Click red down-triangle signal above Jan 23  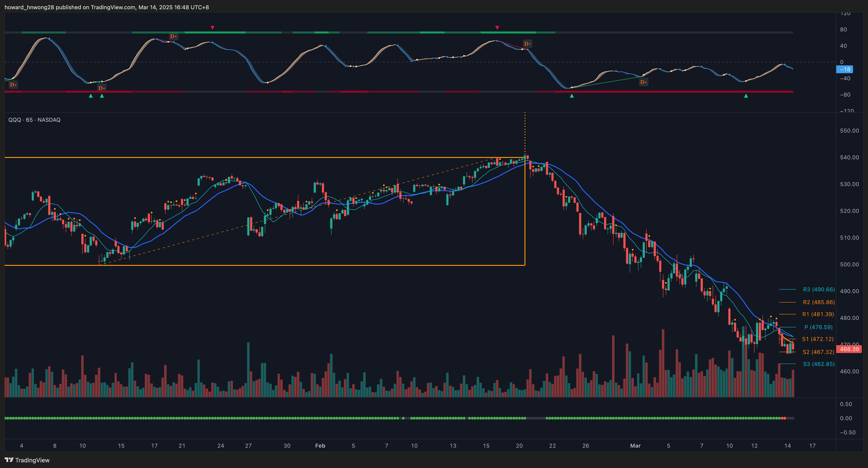[212, 28]
